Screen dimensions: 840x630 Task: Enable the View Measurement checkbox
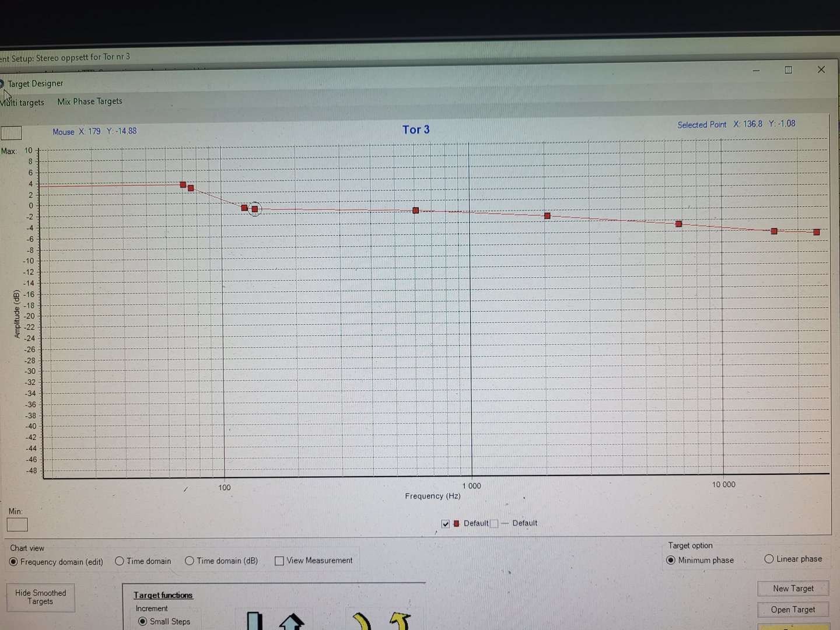coord(279,561)
